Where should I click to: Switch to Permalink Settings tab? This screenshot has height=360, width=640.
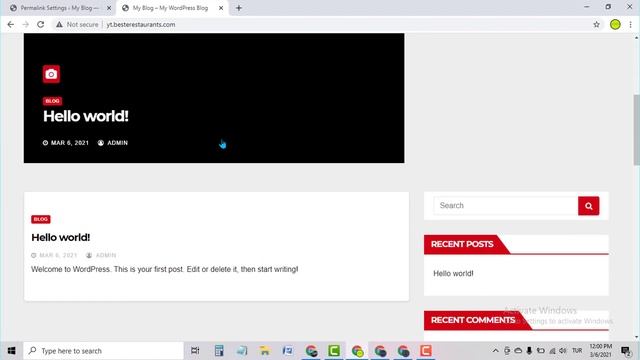click(x=60, y=8)
